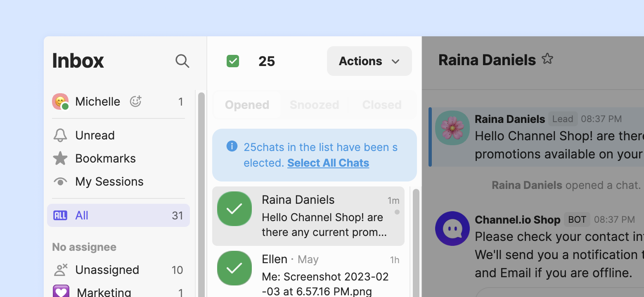The width and height of the screenshot is (644, 297).
Task: Click the Unassigned person icon
Action: tap(60, 270)
